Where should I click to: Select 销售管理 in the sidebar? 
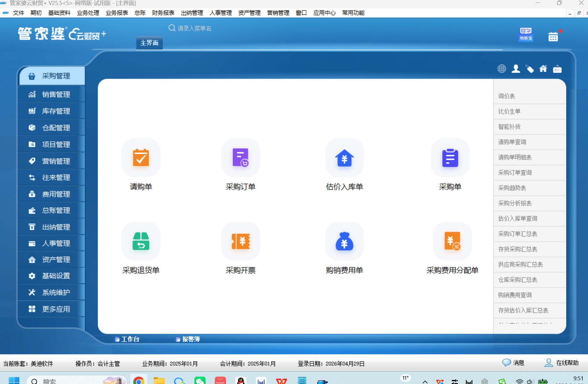point(51,94)
